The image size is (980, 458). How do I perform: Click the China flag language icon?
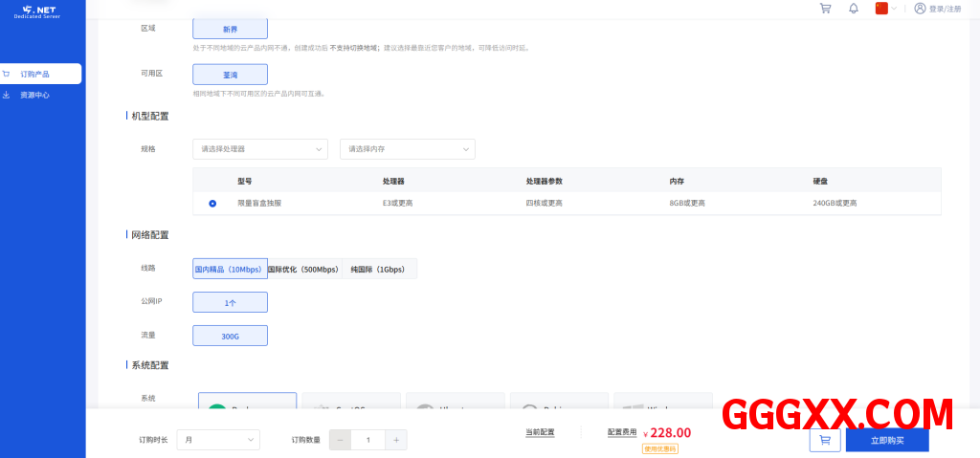[x=881, y=9]
